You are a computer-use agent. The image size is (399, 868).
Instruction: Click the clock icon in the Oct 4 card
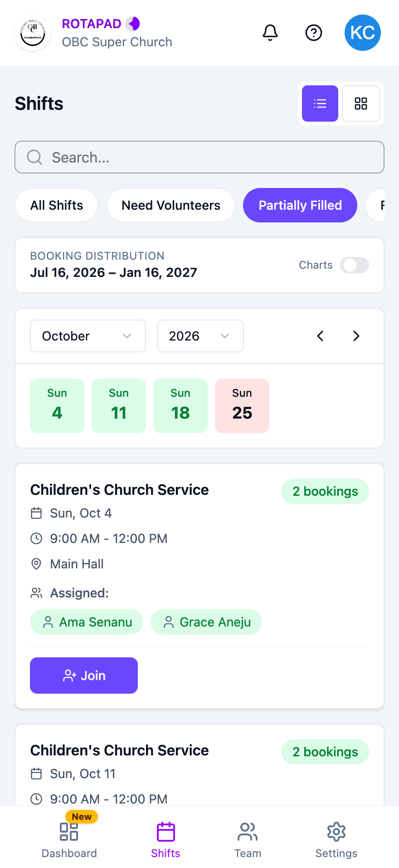pyautogui.click(x=36, y=538)
